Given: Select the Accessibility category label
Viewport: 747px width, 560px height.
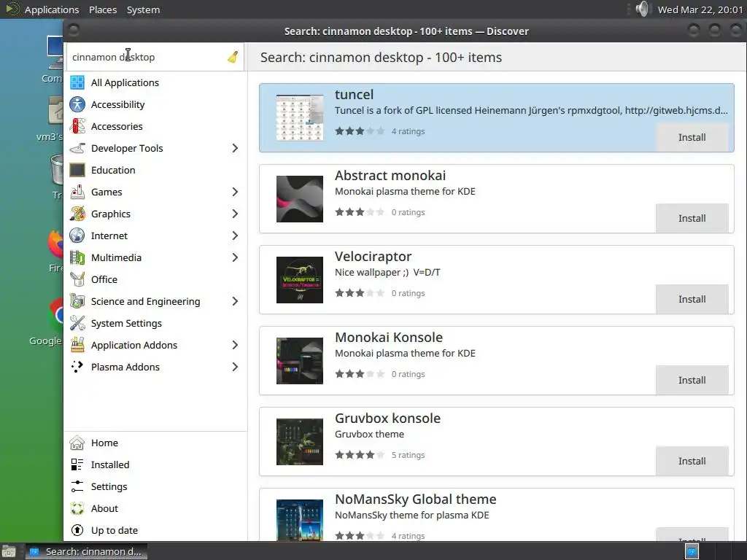Looking at the screenshot, I should tap(117, 104).
